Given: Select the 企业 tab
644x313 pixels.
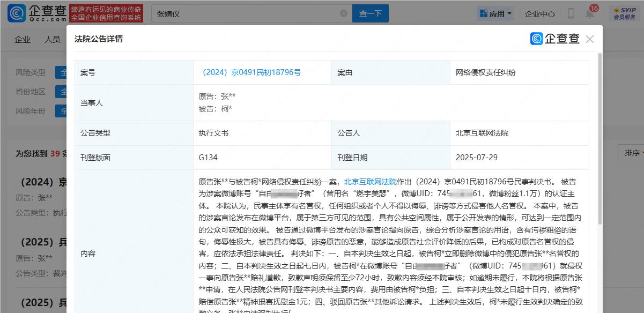Looking at the screenshot, I should point(23,39).
